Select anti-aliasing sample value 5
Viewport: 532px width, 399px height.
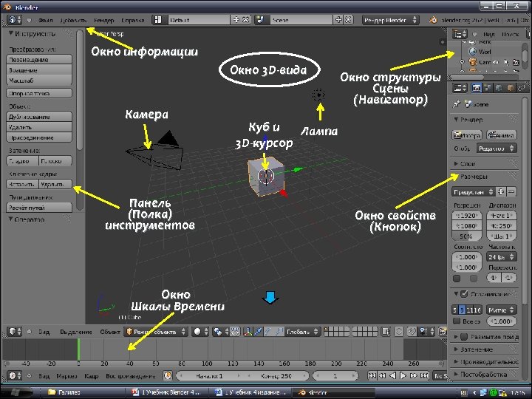(455, 310)
